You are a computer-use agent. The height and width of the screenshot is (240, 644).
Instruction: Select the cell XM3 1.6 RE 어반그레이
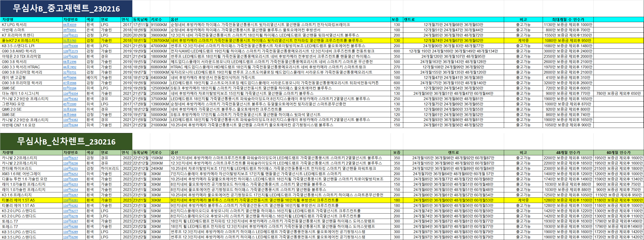coord(31,174)
